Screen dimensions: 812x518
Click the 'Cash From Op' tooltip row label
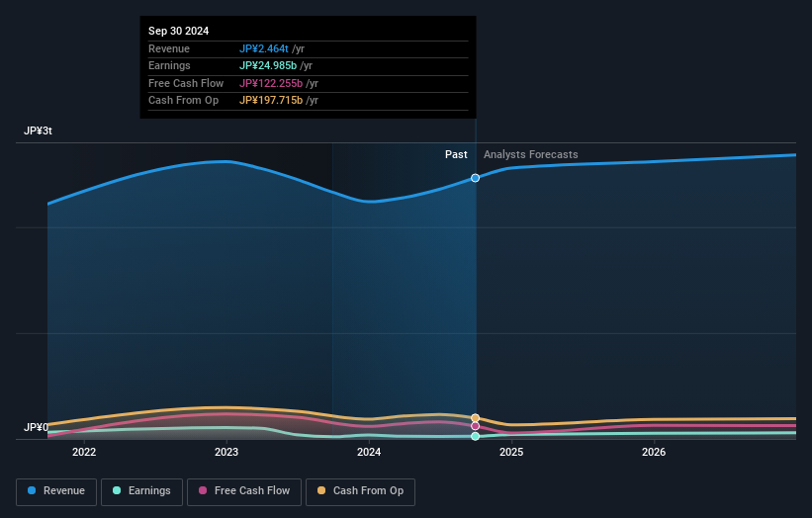pos(183,101)
